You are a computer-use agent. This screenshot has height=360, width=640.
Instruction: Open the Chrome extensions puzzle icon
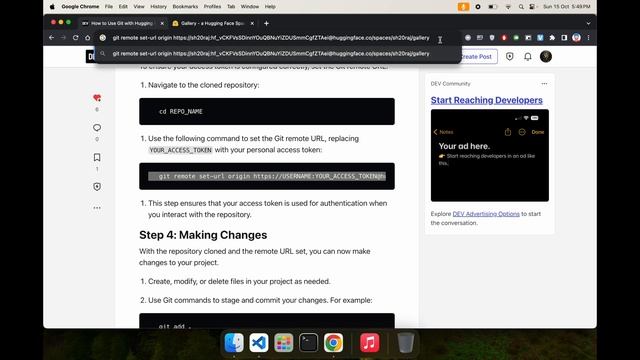tap(552, 38)
